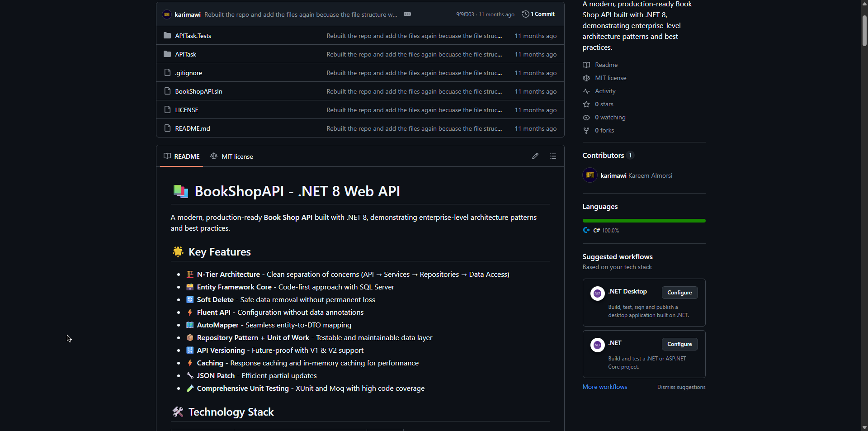
Task: Edit the README with the pencil icon
Action: tap(535, 156)
